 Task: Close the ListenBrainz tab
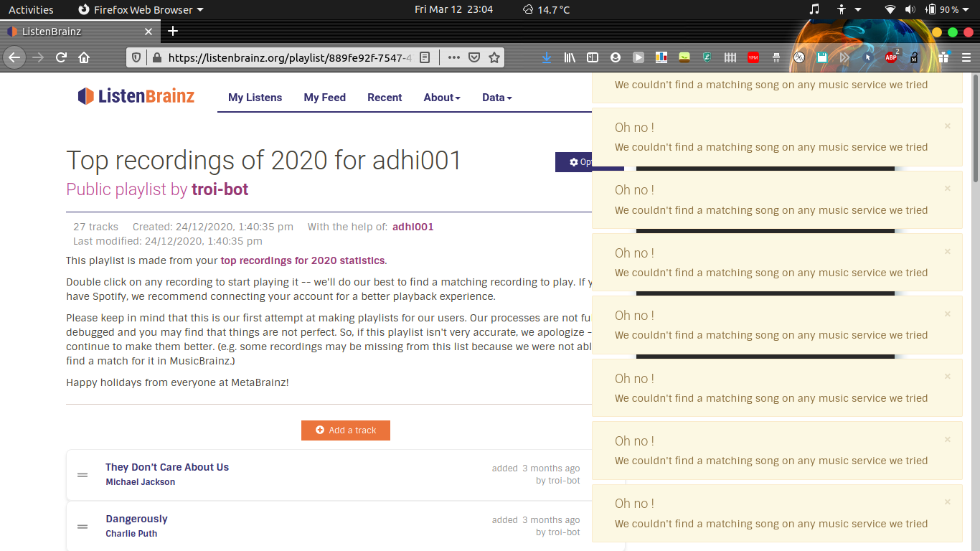point(149,32)
